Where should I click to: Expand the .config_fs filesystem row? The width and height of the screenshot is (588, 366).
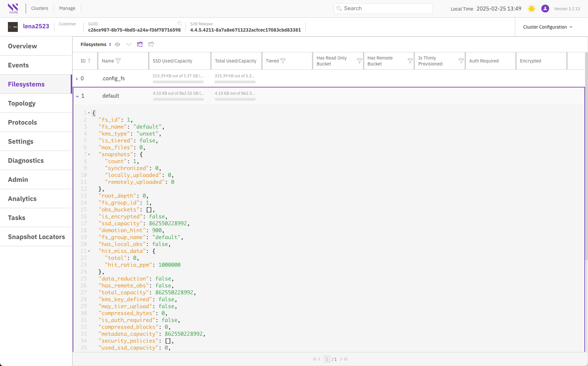[77, 79]
